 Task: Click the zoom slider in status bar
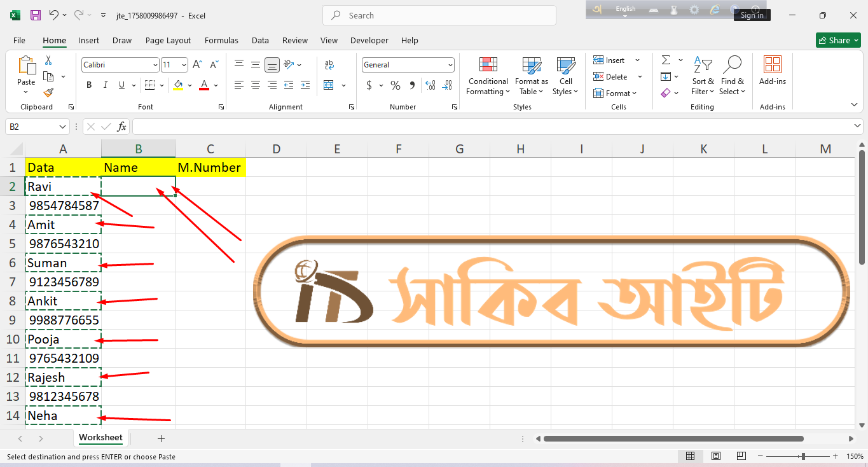[x=803, y=456]
